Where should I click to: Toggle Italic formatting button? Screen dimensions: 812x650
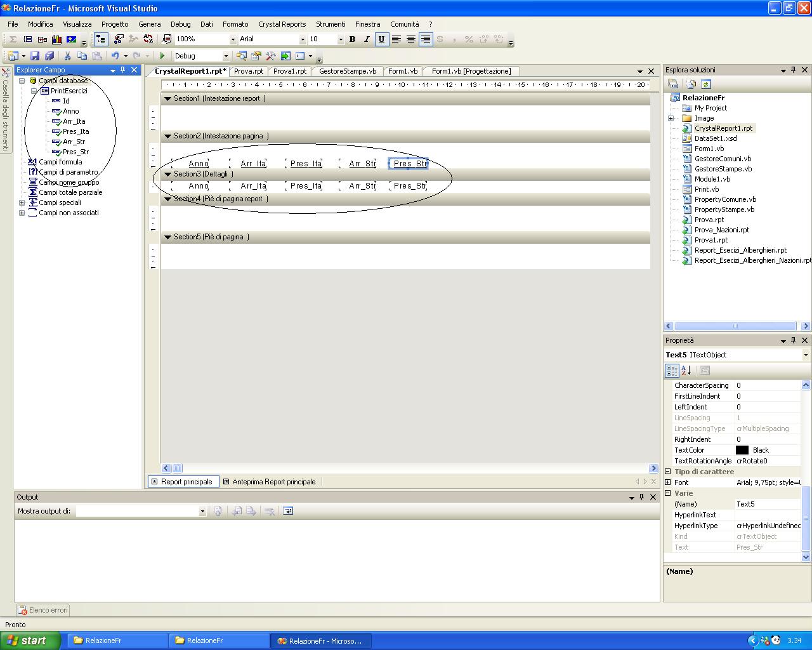click(x=367, y=39)
